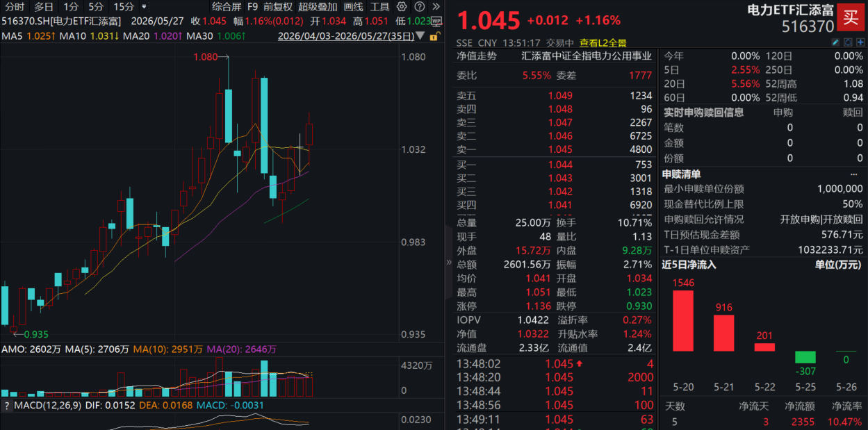Click the WP icon beside low price
The width and height of the screenshot is (868, 430).
pos(438,21)
